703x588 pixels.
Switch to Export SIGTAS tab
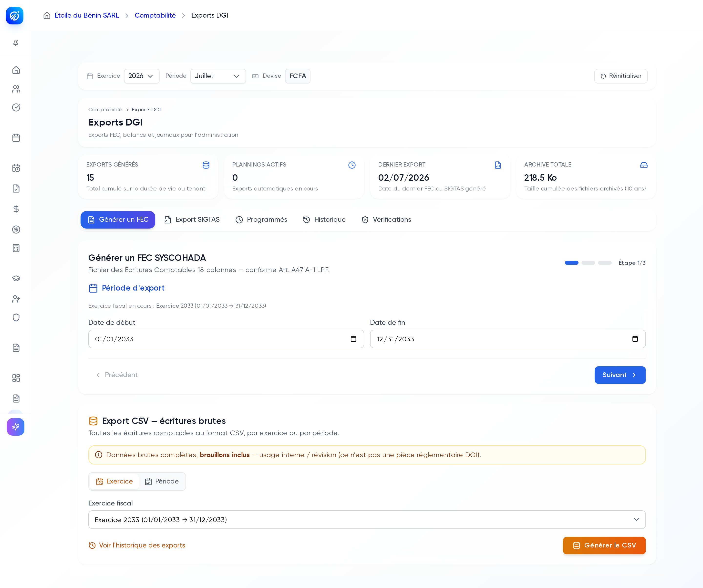(192, 220)
